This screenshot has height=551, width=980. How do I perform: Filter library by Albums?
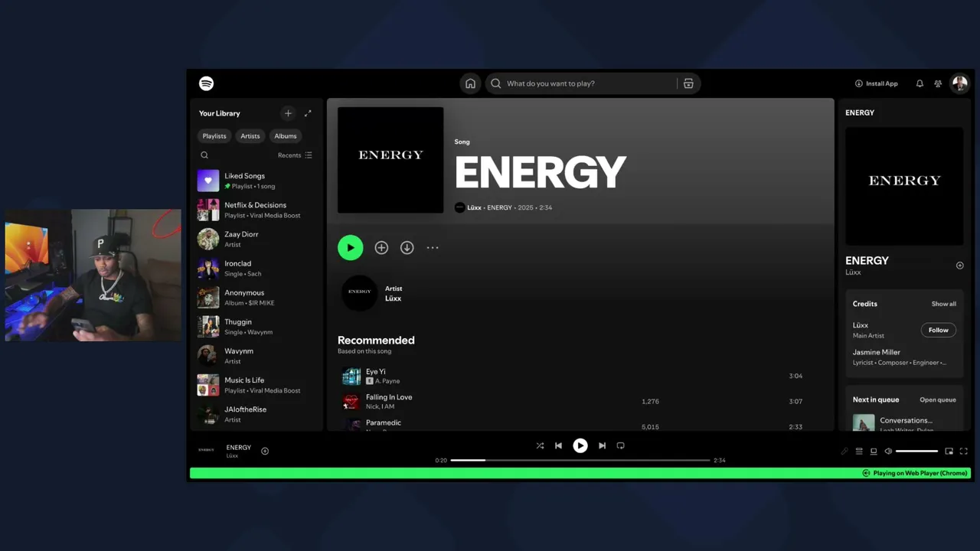286,136
